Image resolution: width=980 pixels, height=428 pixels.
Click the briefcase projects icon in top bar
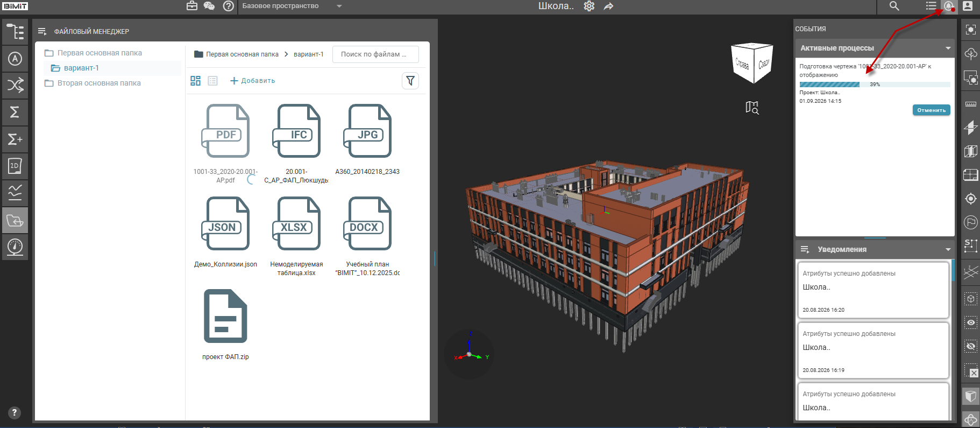(x=192, y=6)
